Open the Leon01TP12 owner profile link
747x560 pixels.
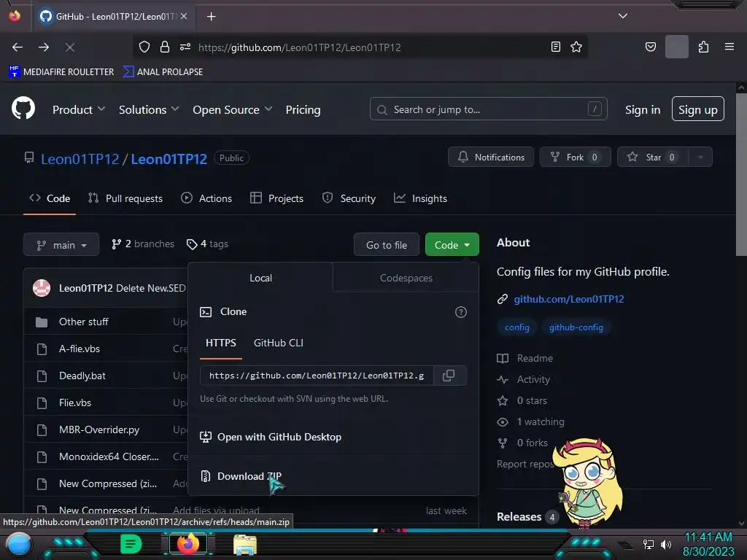[80, 159]
